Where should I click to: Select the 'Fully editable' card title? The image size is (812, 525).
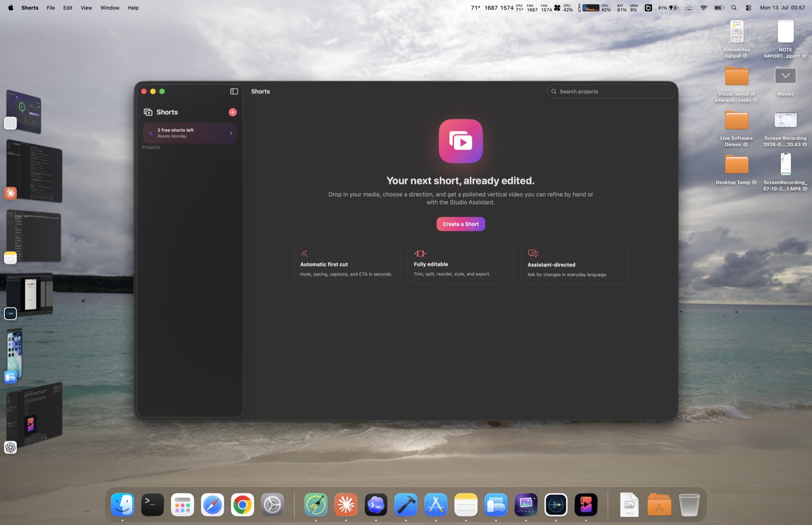431,264
